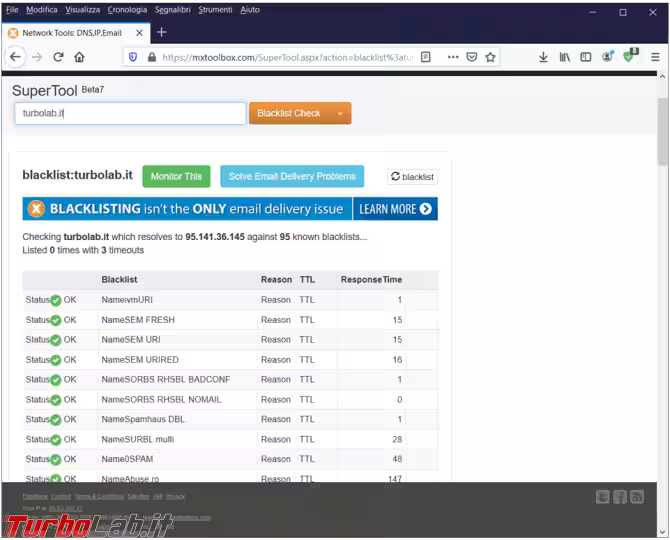Open the downloads arrow icon
The width and height of the screenshot is (670, 540).
click(543, 57)
